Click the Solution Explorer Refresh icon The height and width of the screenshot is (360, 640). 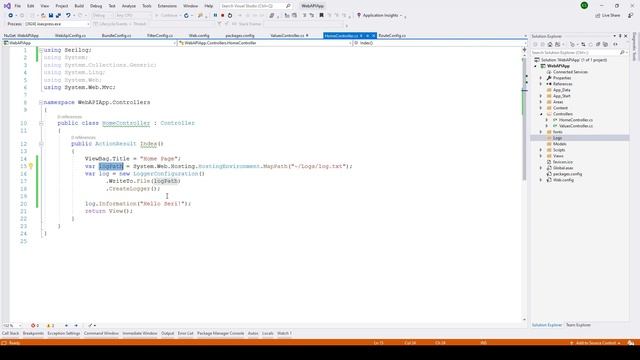591,44
